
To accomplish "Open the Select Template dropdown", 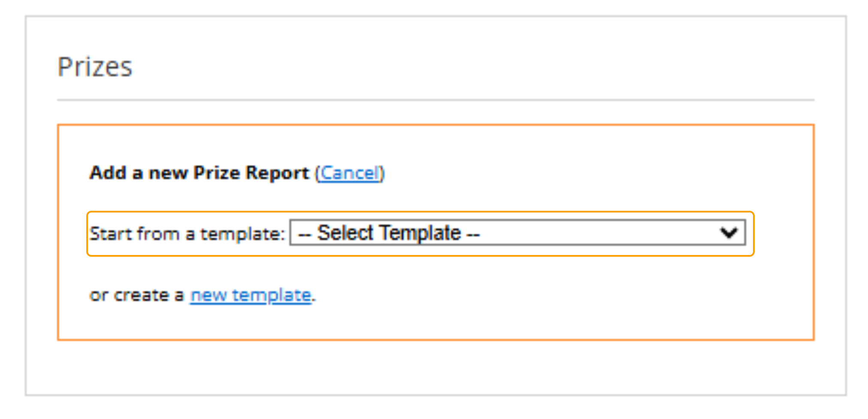I will click(517, 233).
